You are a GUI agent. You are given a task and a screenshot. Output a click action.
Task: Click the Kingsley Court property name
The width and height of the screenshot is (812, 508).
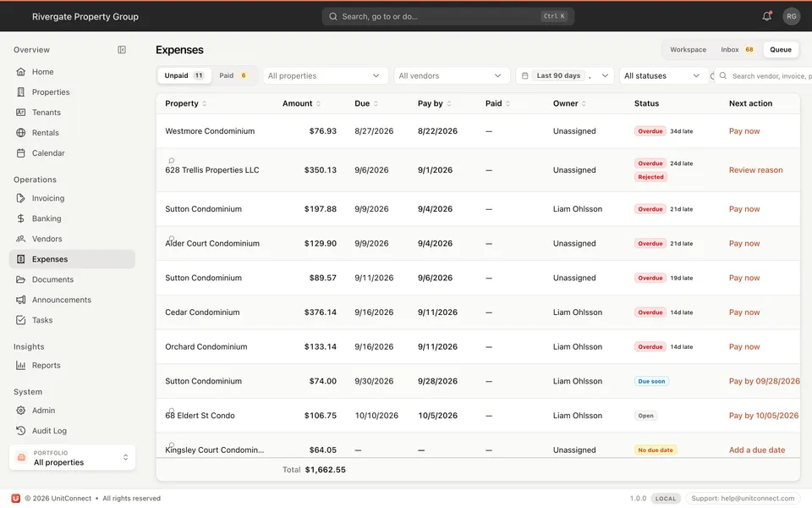click(214, 450)
